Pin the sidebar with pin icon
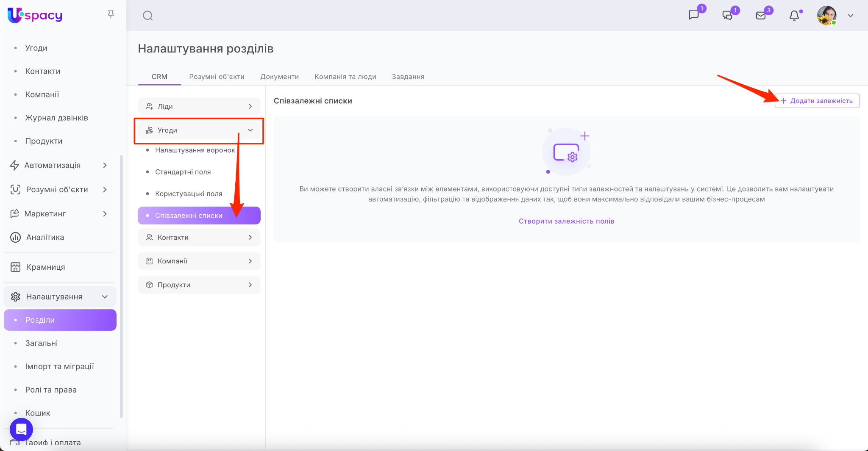 pos(111,14)
